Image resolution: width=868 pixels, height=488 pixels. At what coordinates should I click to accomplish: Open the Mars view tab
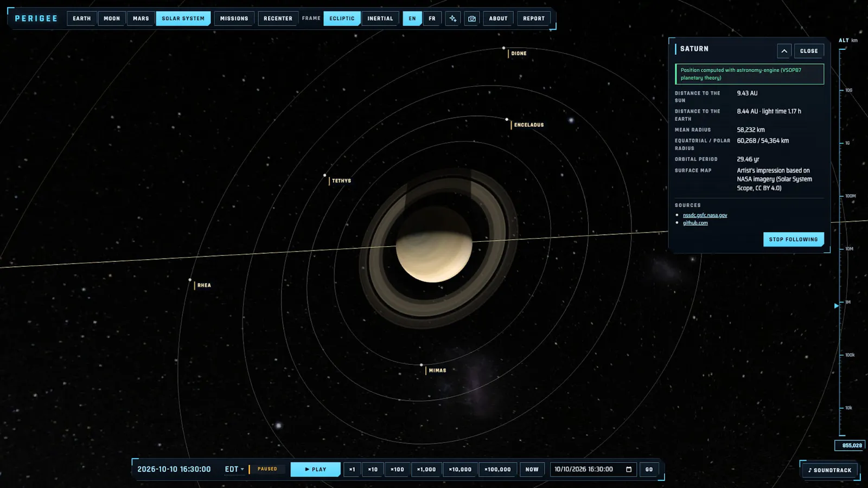(141, 18)
